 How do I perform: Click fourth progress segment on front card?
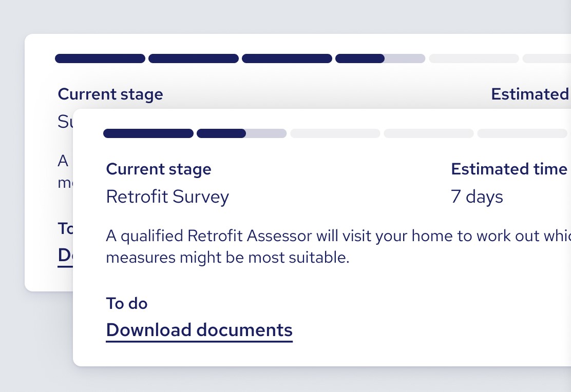[x=429, y=133]
